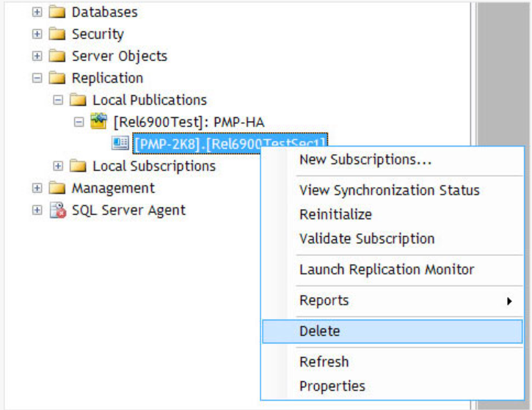Expand the Management node
Viewport: 532px width, 410px height.
pos(37,188)
